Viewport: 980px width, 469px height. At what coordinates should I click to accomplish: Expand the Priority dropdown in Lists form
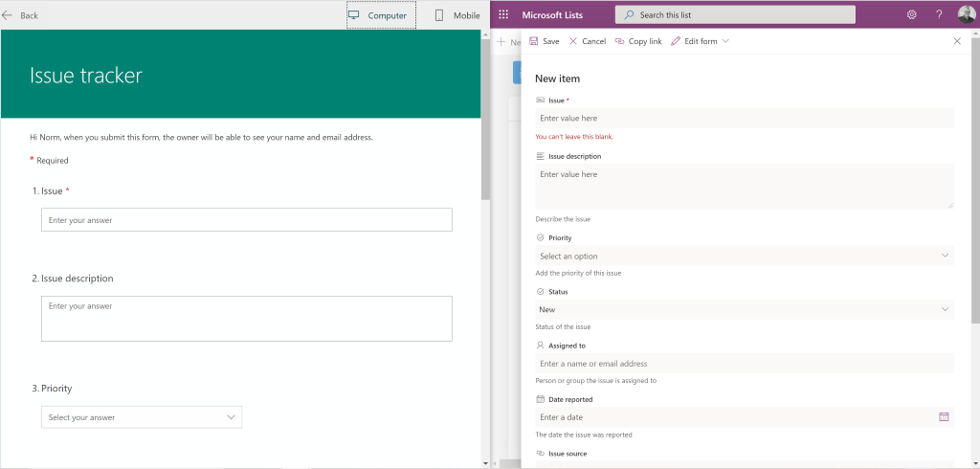click(x=745, y=256)
